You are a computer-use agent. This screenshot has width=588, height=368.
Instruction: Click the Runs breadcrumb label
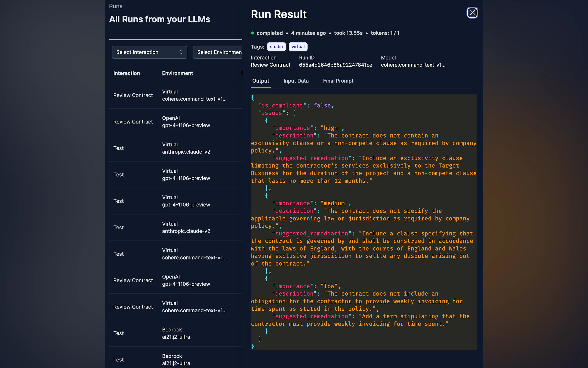pos(116,6)
